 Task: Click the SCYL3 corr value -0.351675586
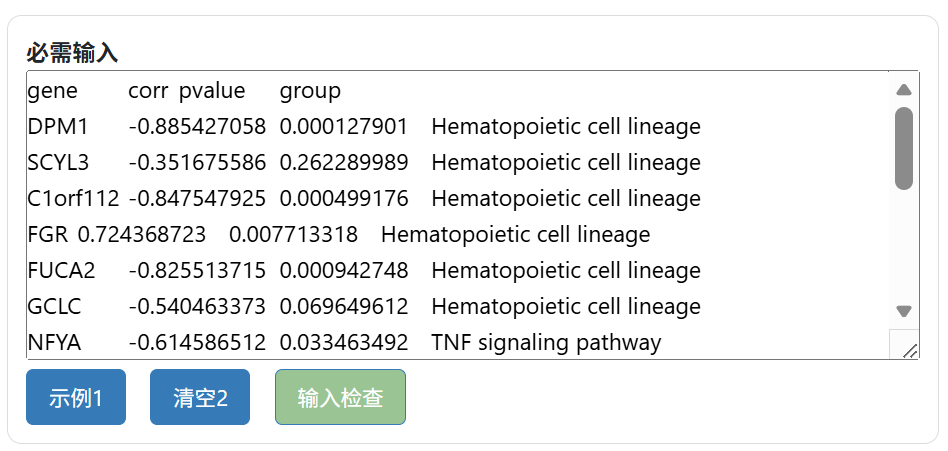click(197, 163)
